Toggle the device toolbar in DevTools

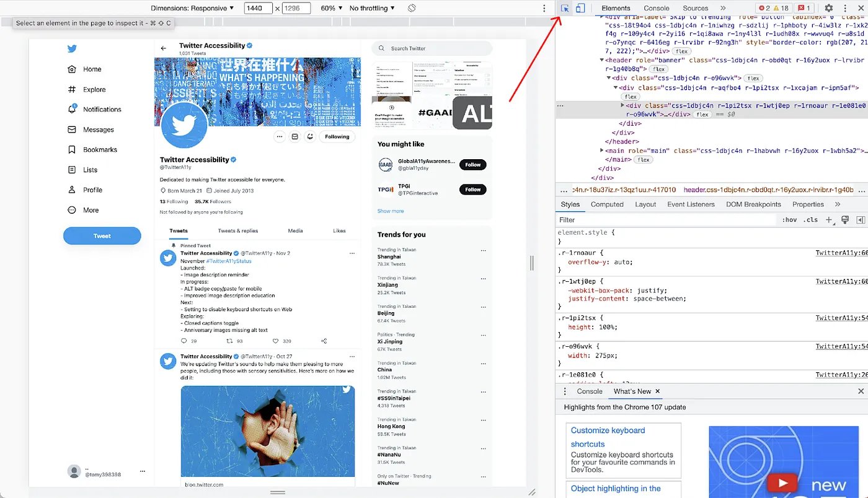pyautogui.click(x=580, y=8)
